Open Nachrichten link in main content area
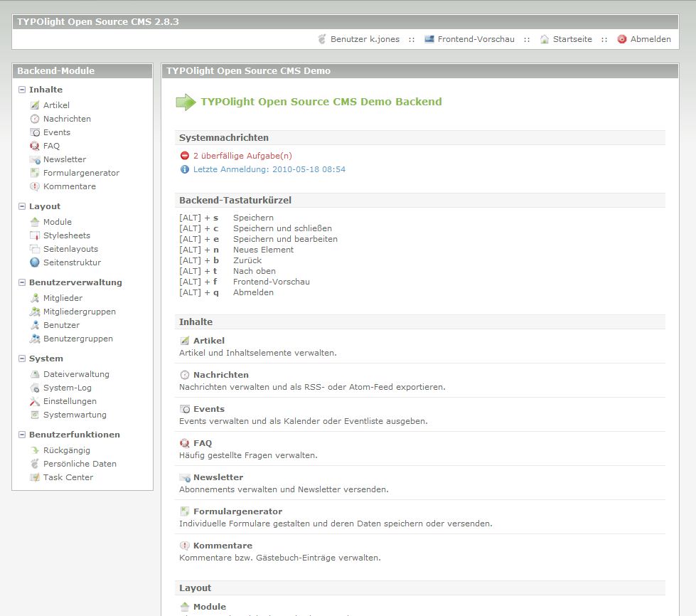696x616 pixels. 220,375
